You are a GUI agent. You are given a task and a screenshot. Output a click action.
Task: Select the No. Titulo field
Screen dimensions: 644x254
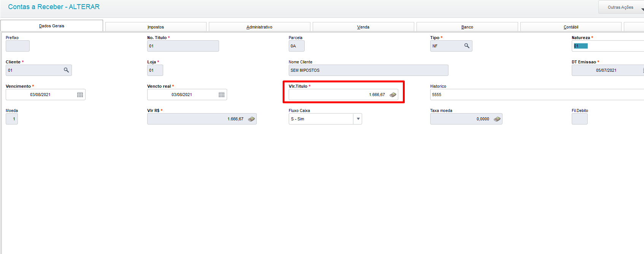coord(183,46)
